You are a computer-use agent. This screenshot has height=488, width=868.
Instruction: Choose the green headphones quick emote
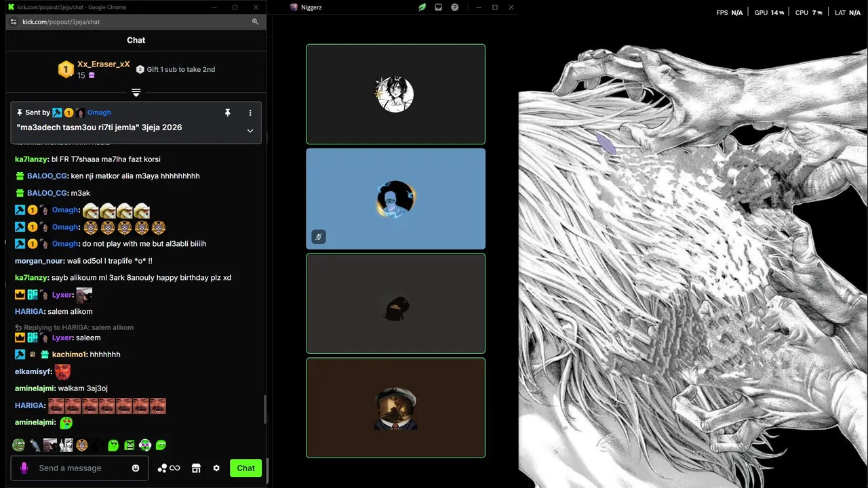[145, 445]
